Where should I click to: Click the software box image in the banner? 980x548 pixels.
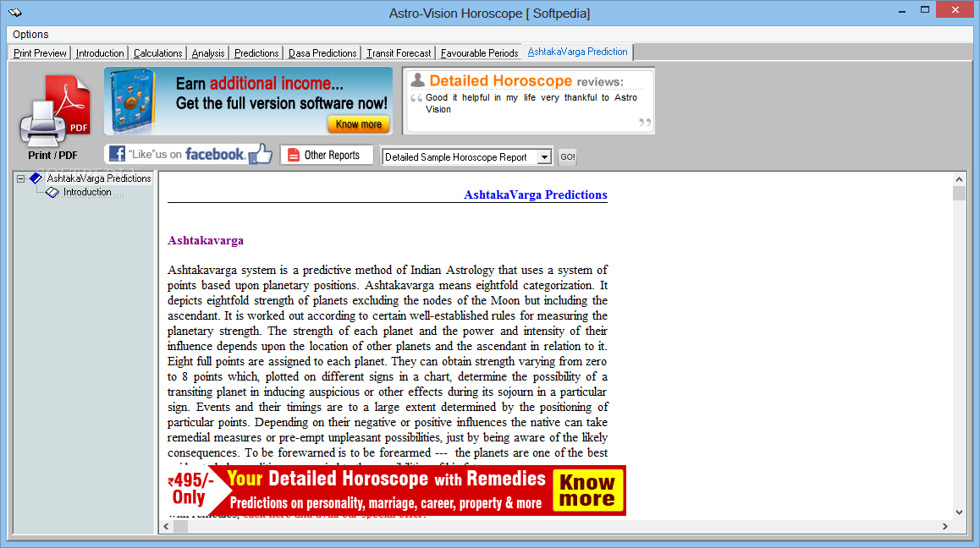pyautogui.click(x=132, y=101)
